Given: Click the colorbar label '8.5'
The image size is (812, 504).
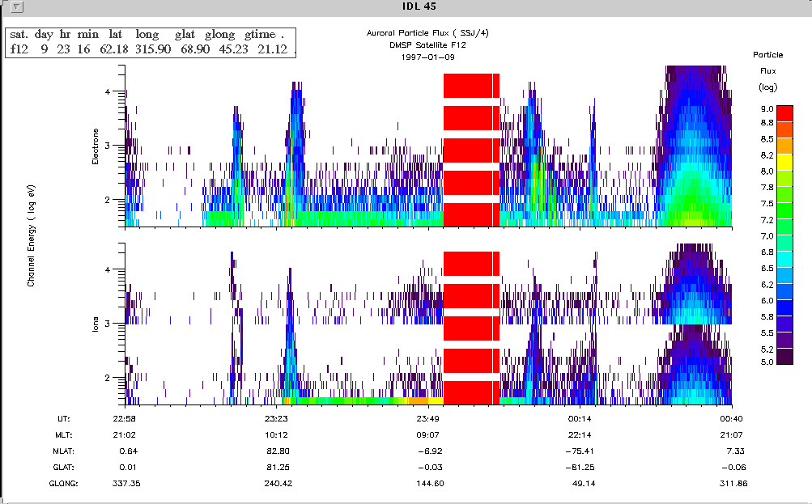Looking at the screenshot, I should 767,138.
